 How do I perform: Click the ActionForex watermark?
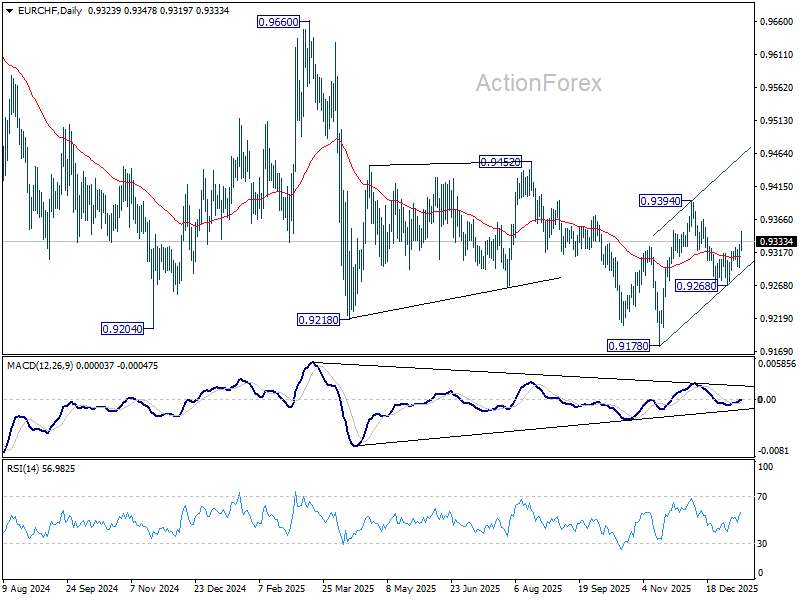coord(539,83)
